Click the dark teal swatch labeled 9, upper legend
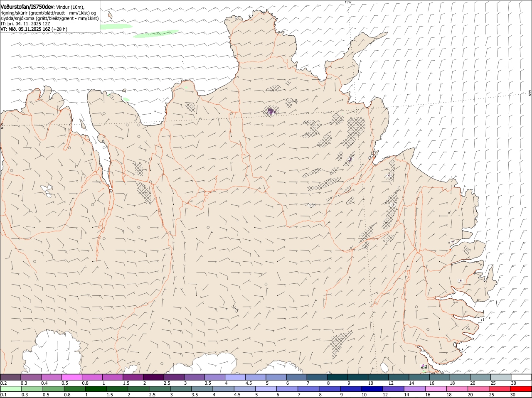The width and height of the screenshot is (532, 398). point(358,377)
